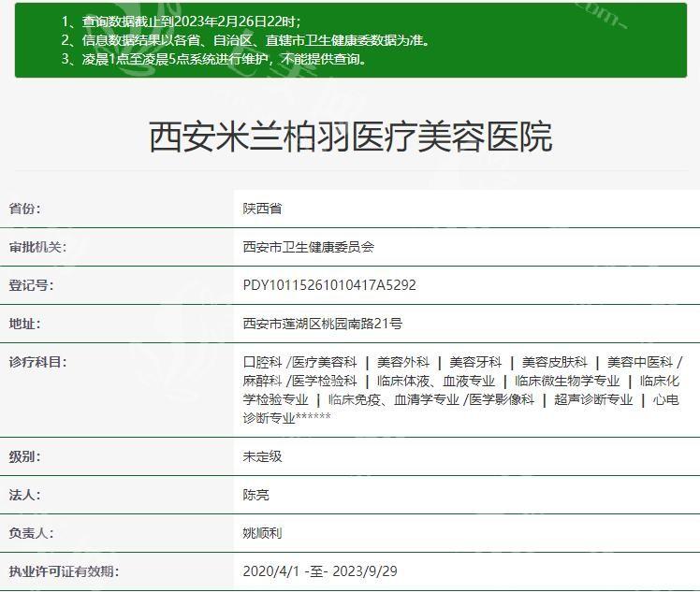Select the legal person name 陈亮
Image resolution: width=700 pixels, height=592 pixels.
point(255,495)
